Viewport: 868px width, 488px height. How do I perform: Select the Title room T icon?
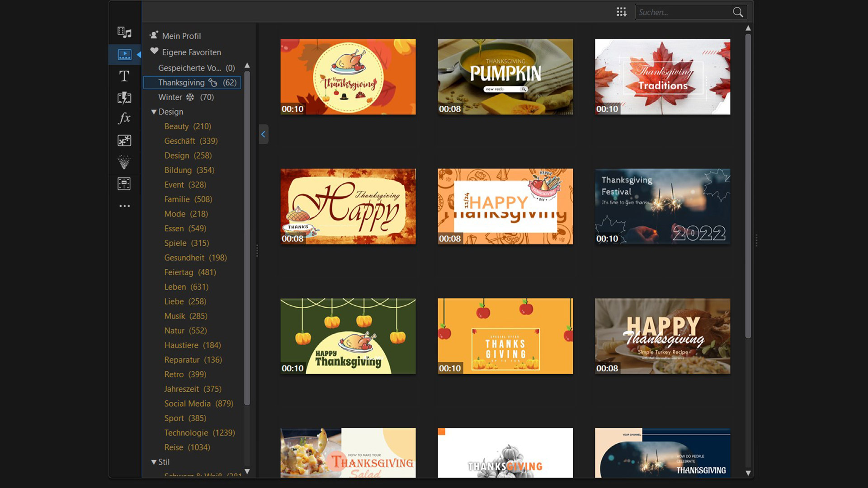(x=124, y=76)
